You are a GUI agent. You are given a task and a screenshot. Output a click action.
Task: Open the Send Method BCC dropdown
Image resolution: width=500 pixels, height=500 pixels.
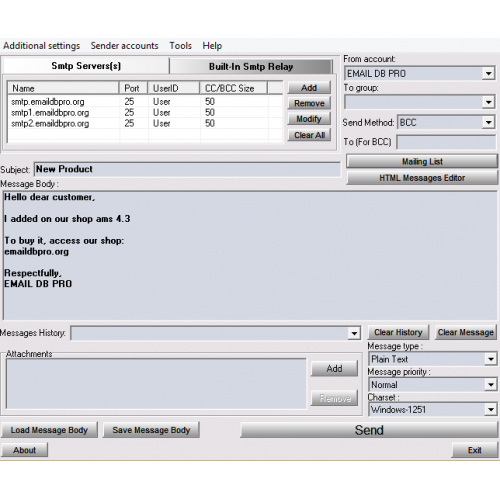pyautogui.click(x=488, y=122)
